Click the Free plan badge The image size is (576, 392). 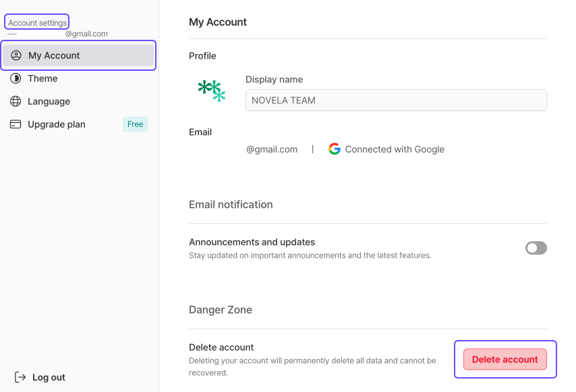pyautogui.click(x=135, y=124)
